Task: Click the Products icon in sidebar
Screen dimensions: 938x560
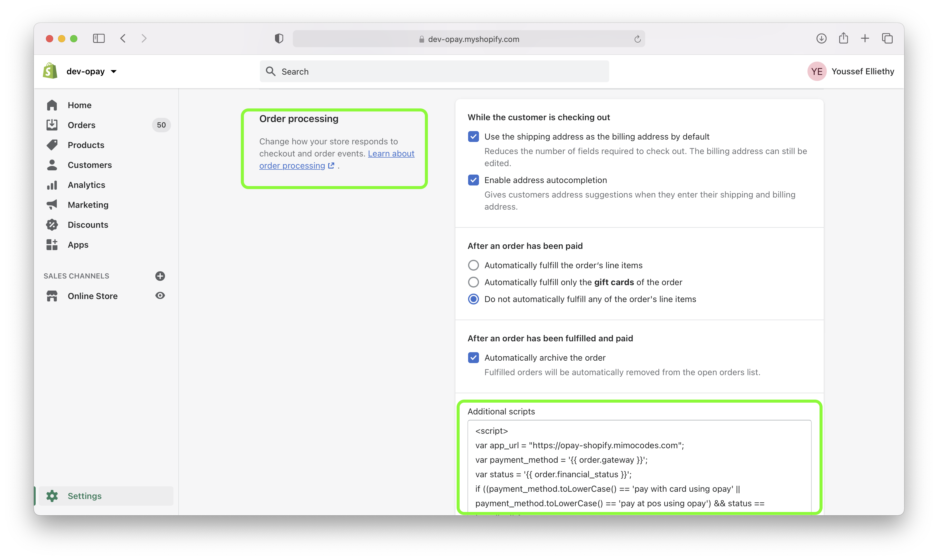Action: (x=53, y=145)
